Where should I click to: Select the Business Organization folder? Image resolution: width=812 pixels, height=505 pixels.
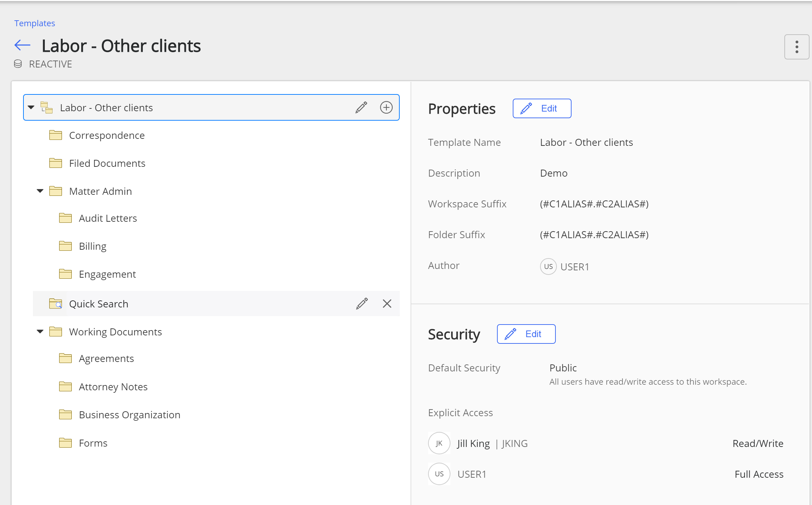point(129,415)
